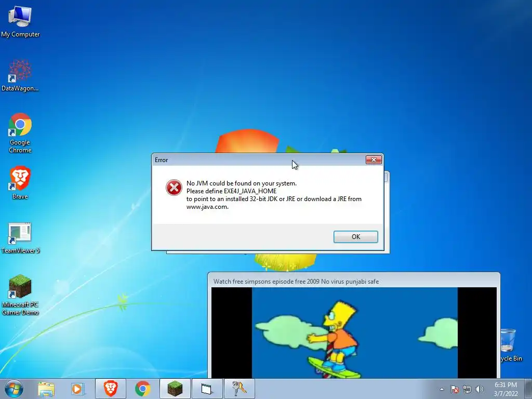Image resolution: width=532 pixels, height=399 pixels.
Task: Switch to the Minecraft taskbar button
Action: [175, 389]
